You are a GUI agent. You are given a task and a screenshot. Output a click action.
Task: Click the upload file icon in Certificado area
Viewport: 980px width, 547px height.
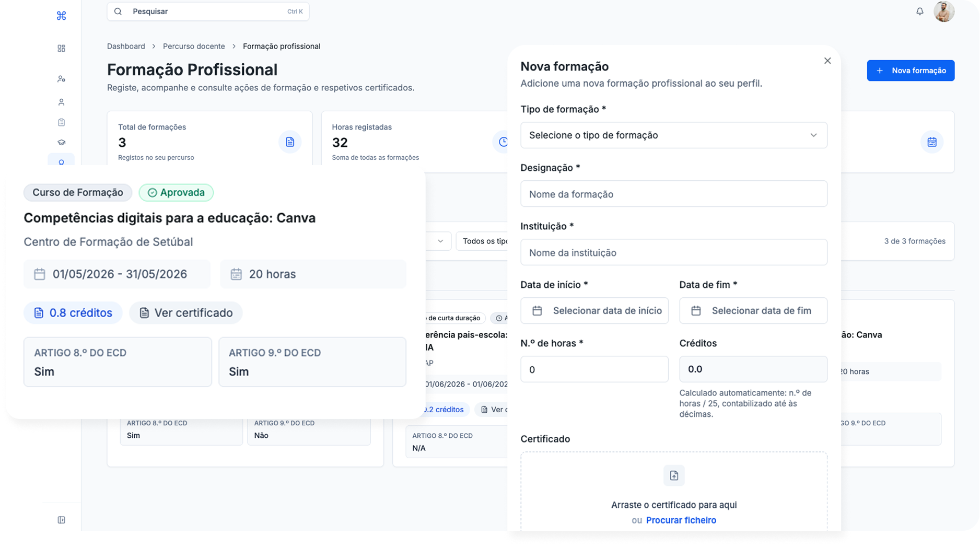pos(674,475)
